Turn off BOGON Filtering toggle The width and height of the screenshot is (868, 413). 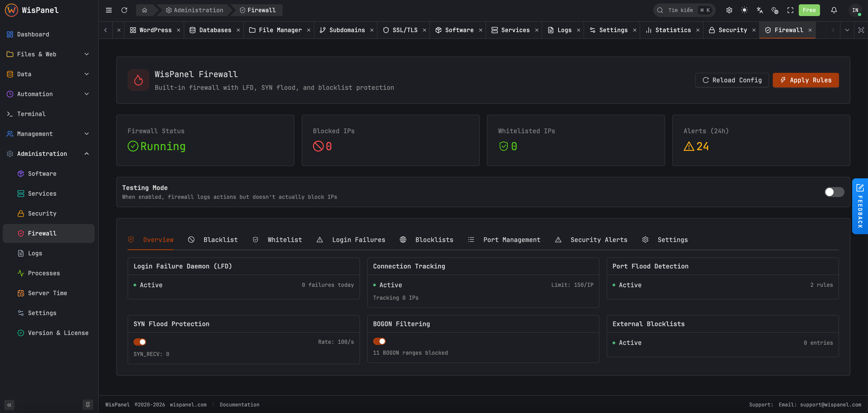coord(379,341)
